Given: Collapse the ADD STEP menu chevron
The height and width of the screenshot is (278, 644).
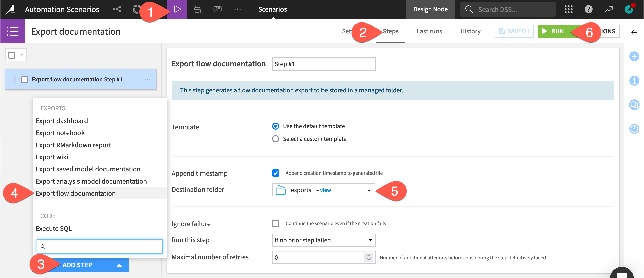Looking at the screenshot, I should coord(119,265).
